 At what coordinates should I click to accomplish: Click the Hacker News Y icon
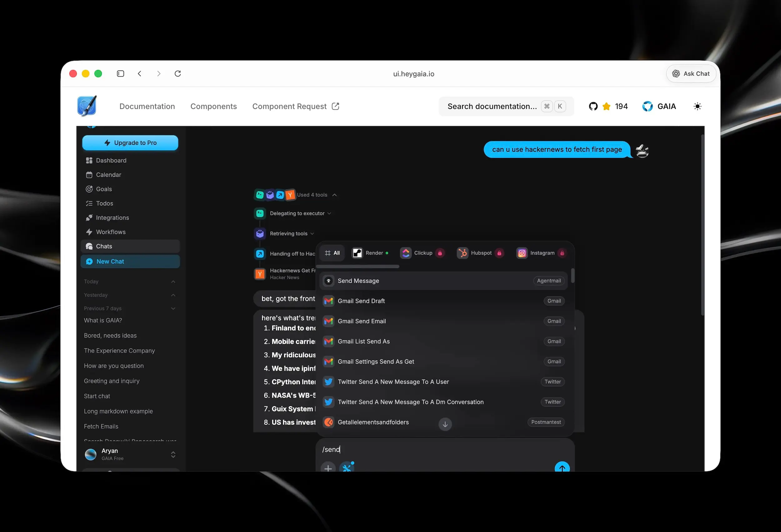point(260,274)
